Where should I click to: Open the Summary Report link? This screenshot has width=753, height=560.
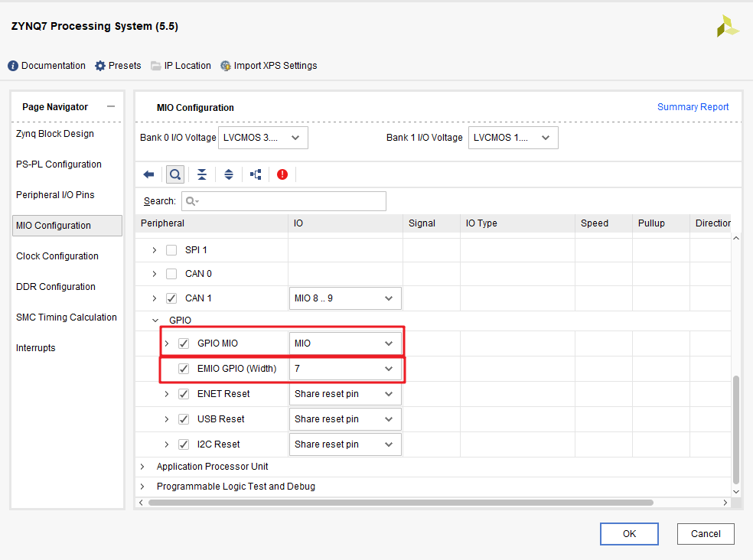click(x=693, y=107)
